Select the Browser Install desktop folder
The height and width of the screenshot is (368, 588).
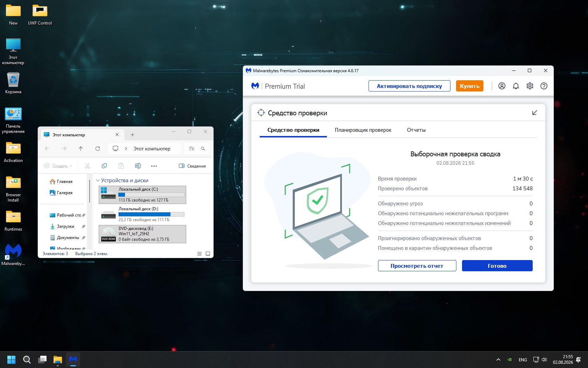13,189
